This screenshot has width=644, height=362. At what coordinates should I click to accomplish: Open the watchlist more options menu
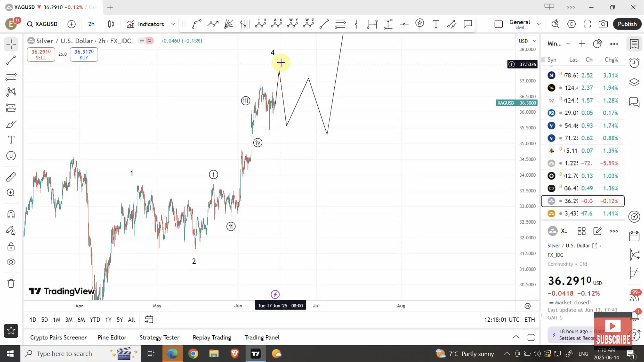(x=613, y=43)
